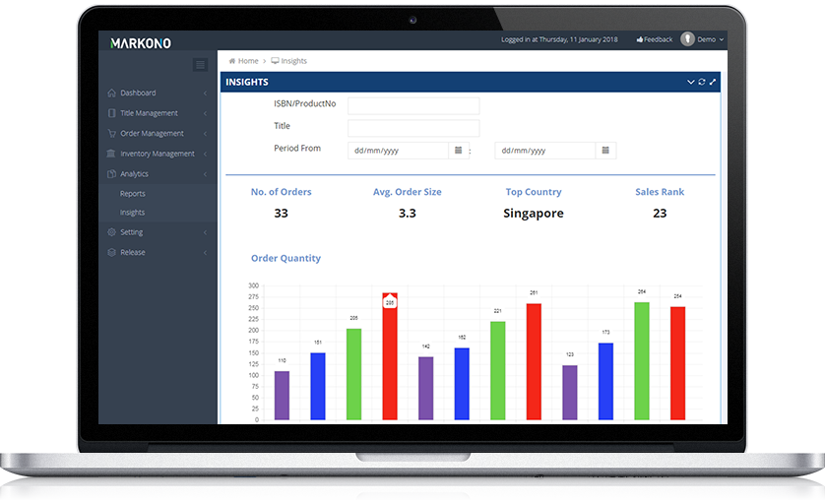Click the Demo user avatar
The image size is (825, 504).
687,39
